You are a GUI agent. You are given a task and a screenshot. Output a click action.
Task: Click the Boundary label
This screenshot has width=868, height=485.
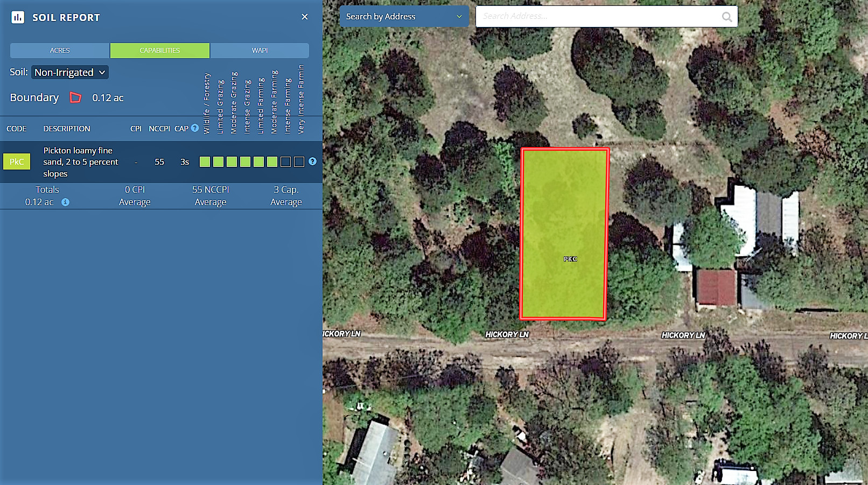pos(34,97)
